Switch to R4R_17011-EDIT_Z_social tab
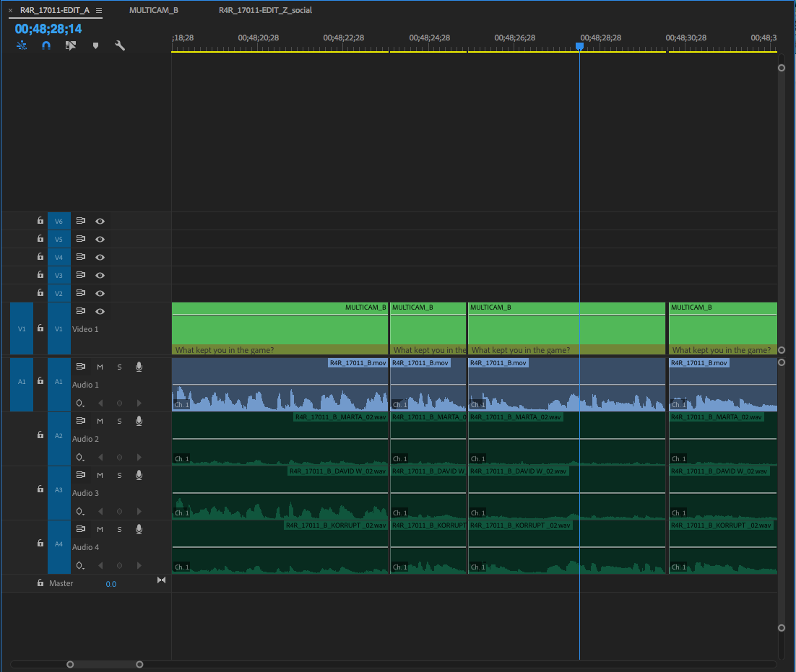The height and width of the screenshot is (672, 796). pos(265,11)
